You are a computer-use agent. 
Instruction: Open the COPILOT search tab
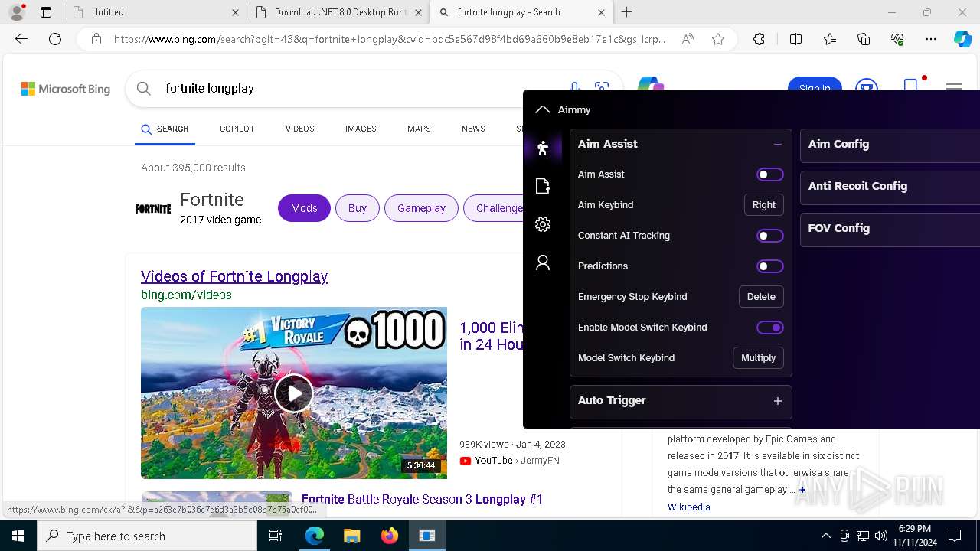(237, 129)
